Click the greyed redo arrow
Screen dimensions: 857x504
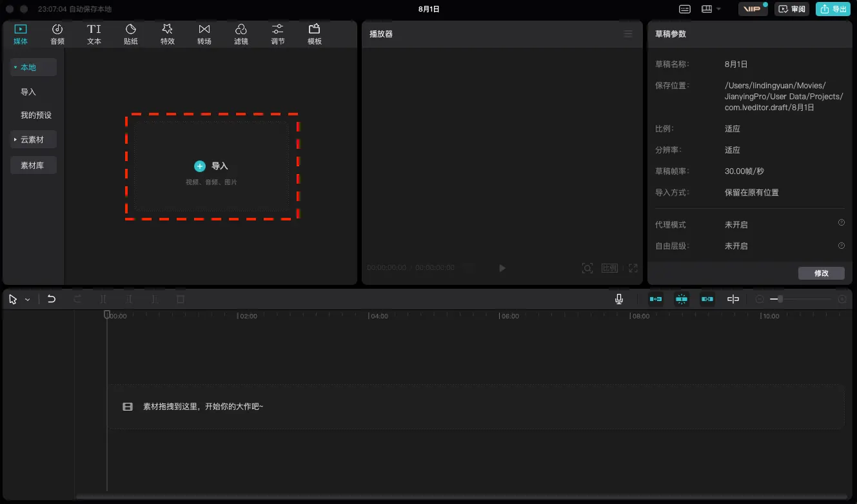pyautogui.click(x=77, y=299)
